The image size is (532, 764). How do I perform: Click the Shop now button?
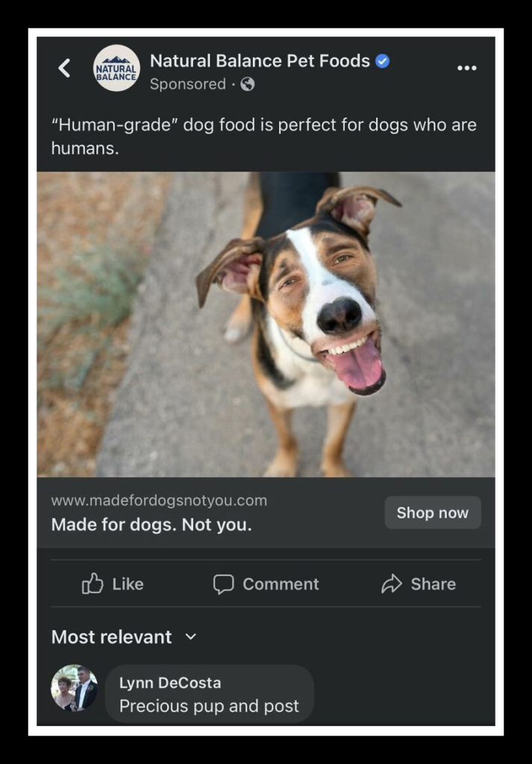coord(433,513)
